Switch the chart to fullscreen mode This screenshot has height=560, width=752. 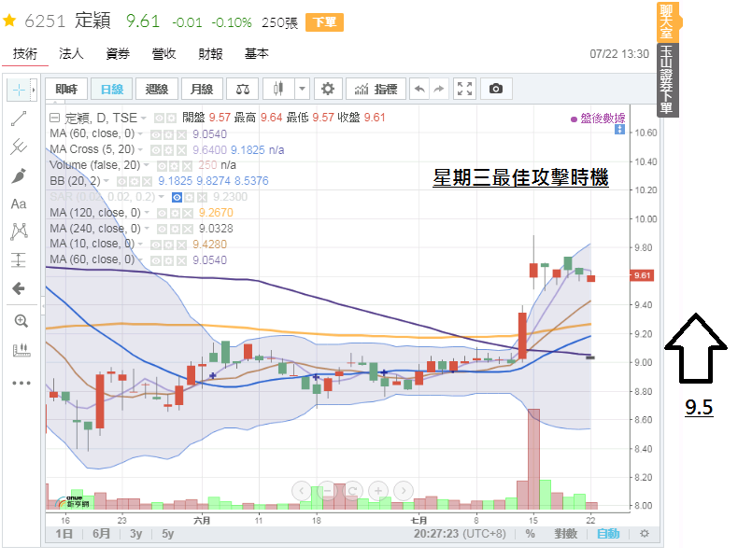(464, 89)
